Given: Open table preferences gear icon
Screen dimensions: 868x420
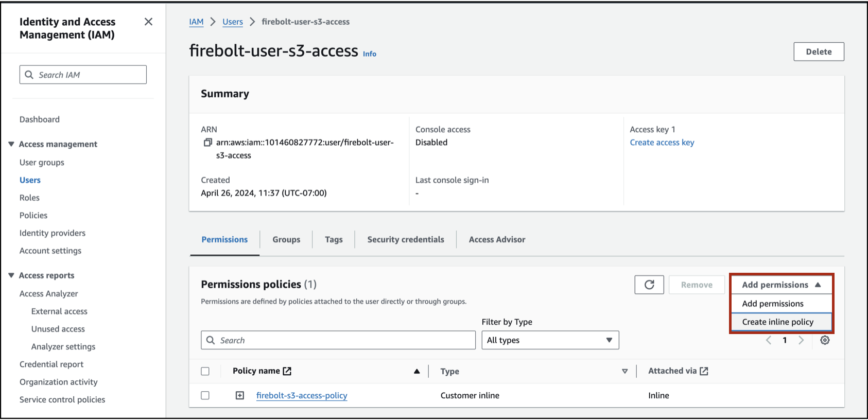Looking at the screenshot, I should (x=825, y=340).
